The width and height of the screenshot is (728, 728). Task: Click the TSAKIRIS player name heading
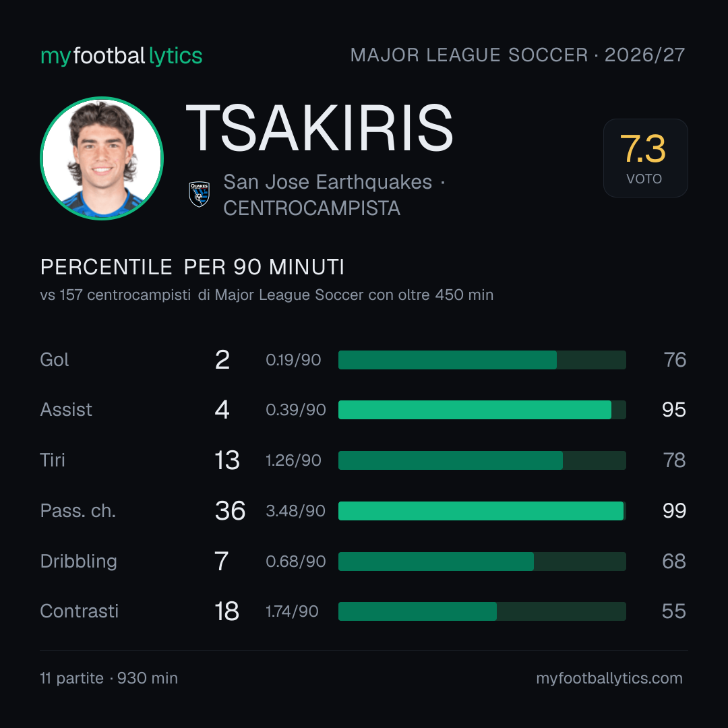pyautogui.click(x=320, y=128)
